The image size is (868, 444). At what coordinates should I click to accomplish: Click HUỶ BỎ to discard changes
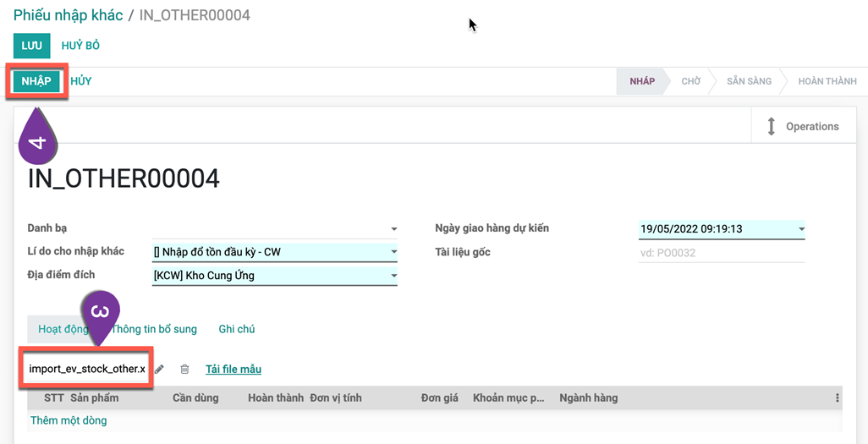(81, 46)
